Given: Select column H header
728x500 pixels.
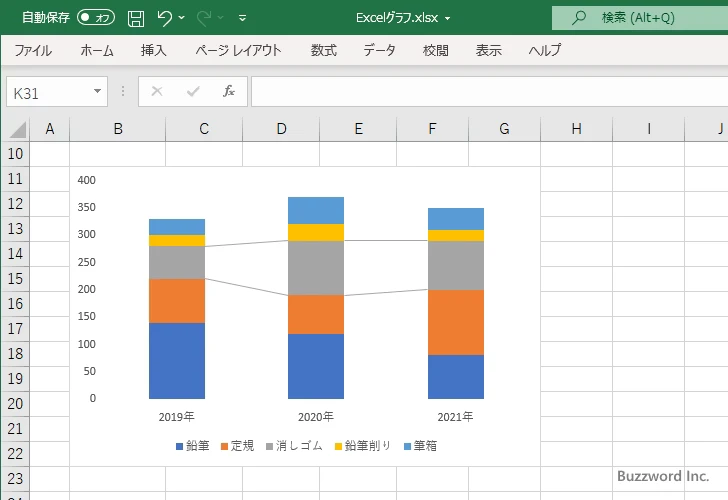Looking at the screenshot, I should (577, 129).
